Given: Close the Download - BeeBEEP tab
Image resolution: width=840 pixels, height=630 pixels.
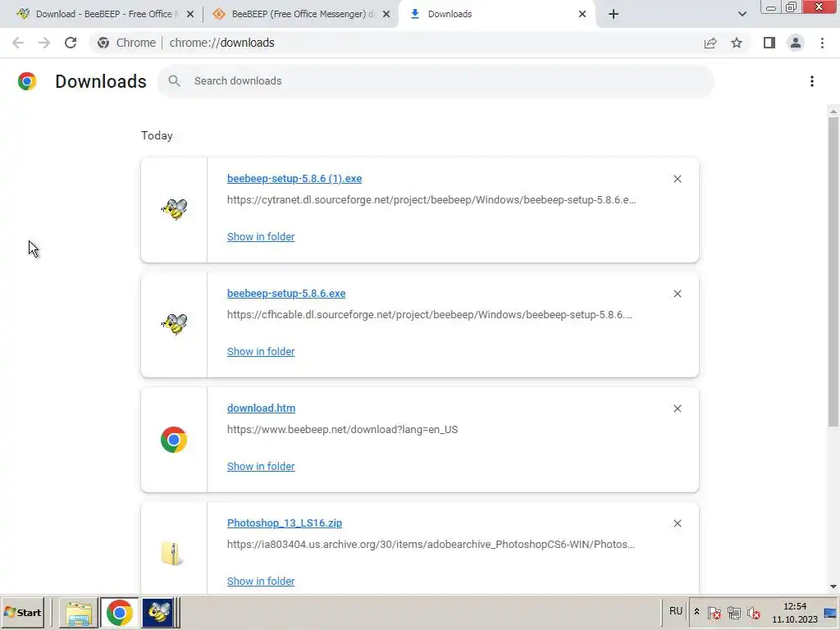Looking at the screenshot, I should (189, 15).
